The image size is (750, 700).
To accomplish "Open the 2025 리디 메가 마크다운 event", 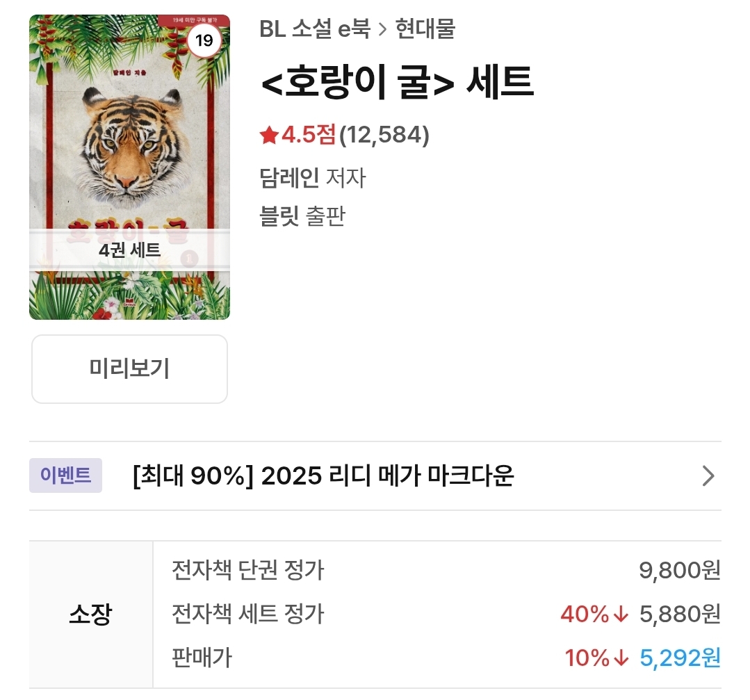I will point(323,476).
